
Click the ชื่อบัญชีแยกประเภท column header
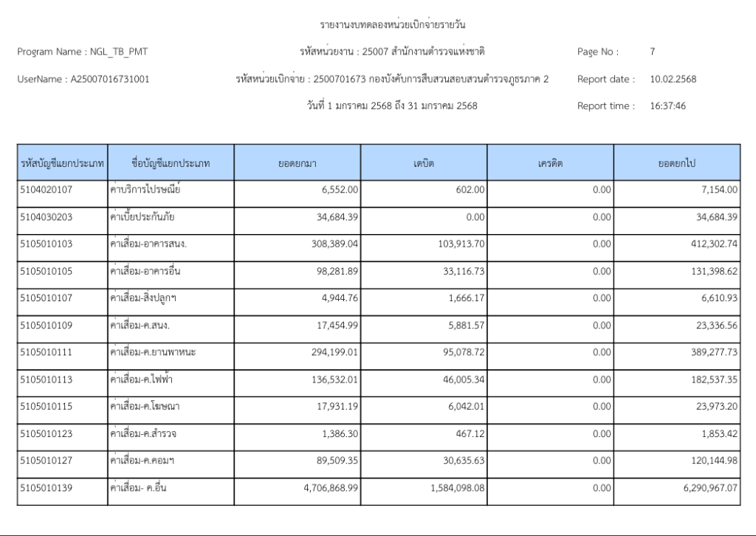click(171, 162)
